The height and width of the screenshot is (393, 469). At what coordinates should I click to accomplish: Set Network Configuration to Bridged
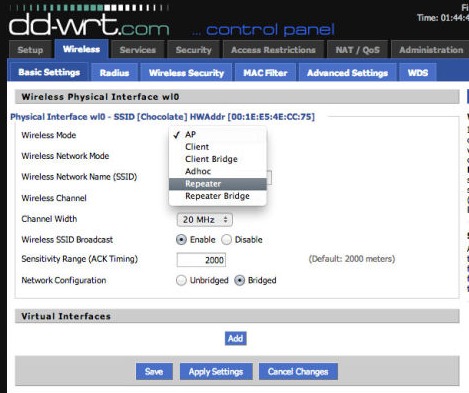point(239,280)
